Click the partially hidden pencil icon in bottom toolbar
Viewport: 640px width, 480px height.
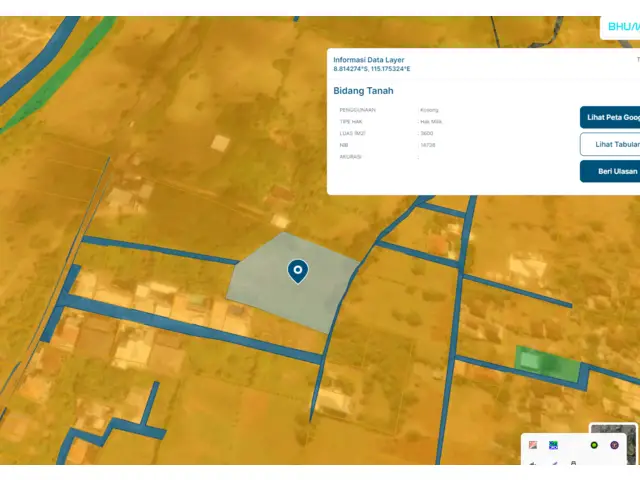(x=553, y=463)
